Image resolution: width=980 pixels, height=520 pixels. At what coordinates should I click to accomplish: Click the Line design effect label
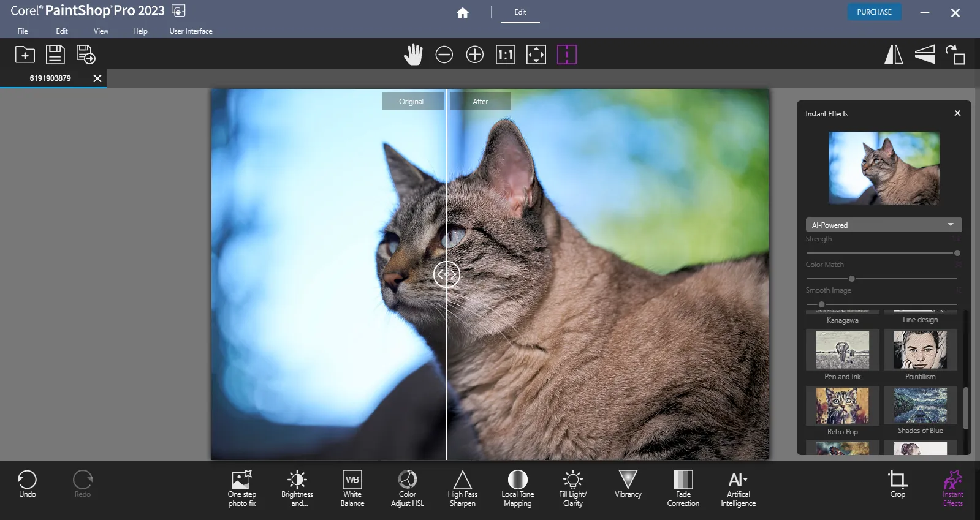pos(921,320)
